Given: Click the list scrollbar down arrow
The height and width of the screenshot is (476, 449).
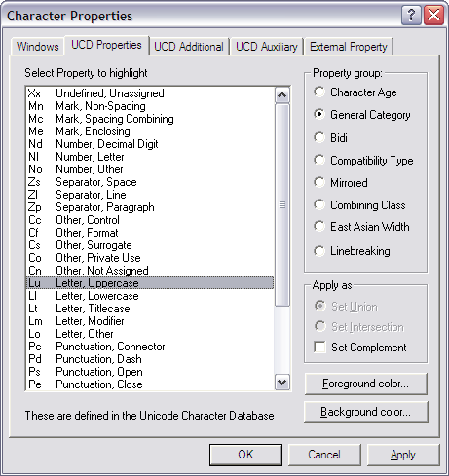Looking at the screenshot, I should pos(282,382).
